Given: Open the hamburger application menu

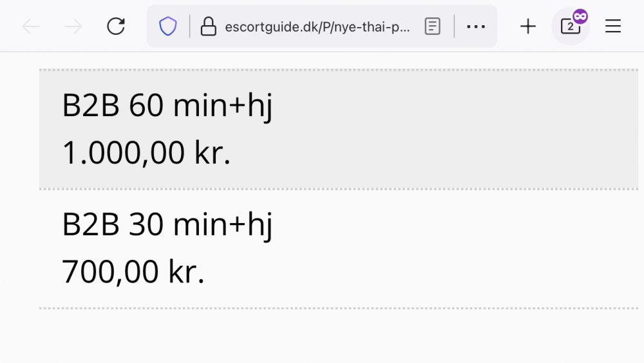Looking at the screenshot, I should [613, 26].
